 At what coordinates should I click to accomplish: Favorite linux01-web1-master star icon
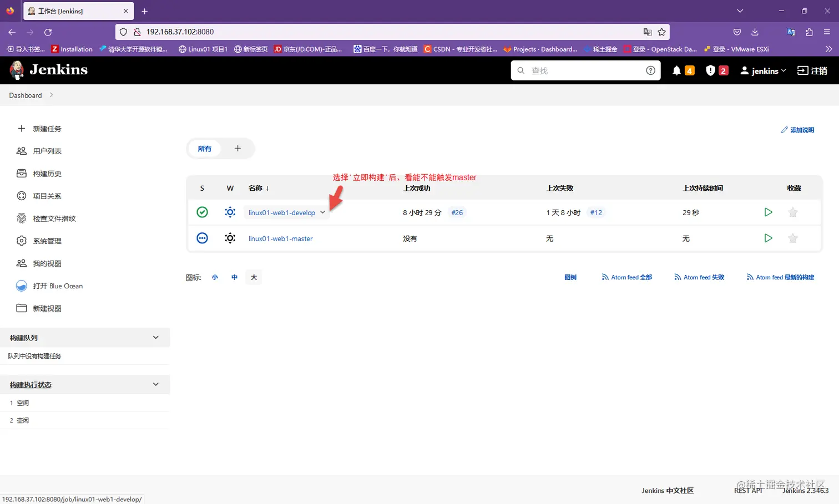pyautogui.click(x=793, y=238)
